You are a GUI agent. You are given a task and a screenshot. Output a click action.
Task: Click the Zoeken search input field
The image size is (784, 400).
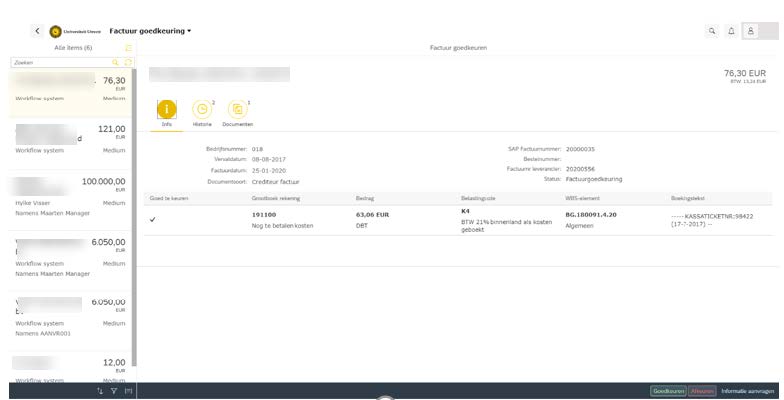pos(60,62)
